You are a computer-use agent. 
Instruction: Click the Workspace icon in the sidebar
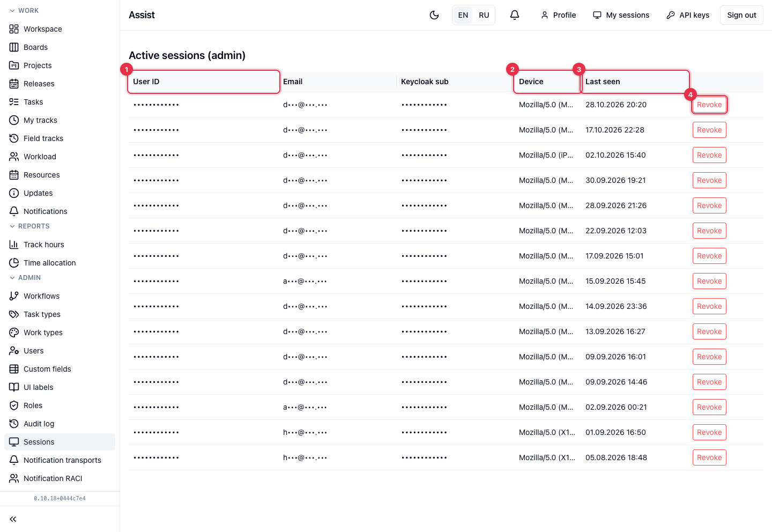click(x=14, y=29)
